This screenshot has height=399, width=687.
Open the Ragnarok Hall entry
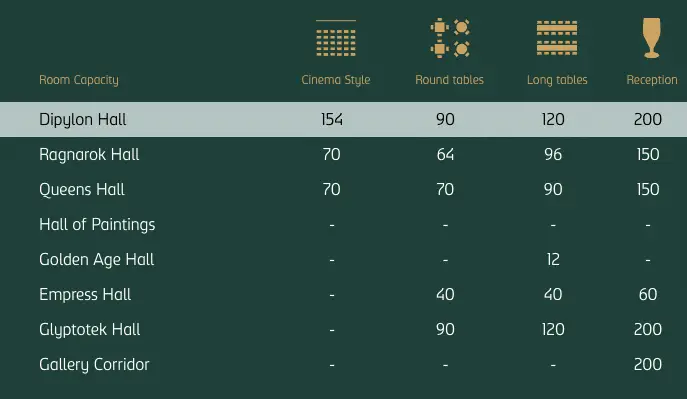point(89,155)
